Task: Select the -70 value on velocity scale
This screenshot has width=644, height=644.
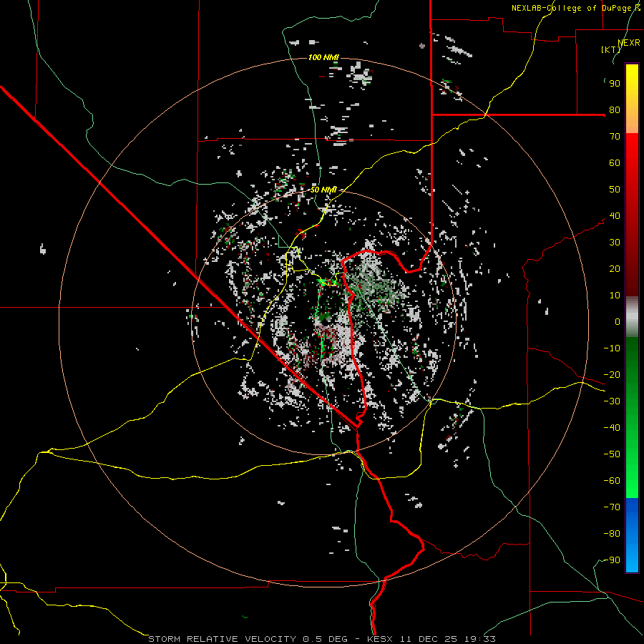Action: 612,507
